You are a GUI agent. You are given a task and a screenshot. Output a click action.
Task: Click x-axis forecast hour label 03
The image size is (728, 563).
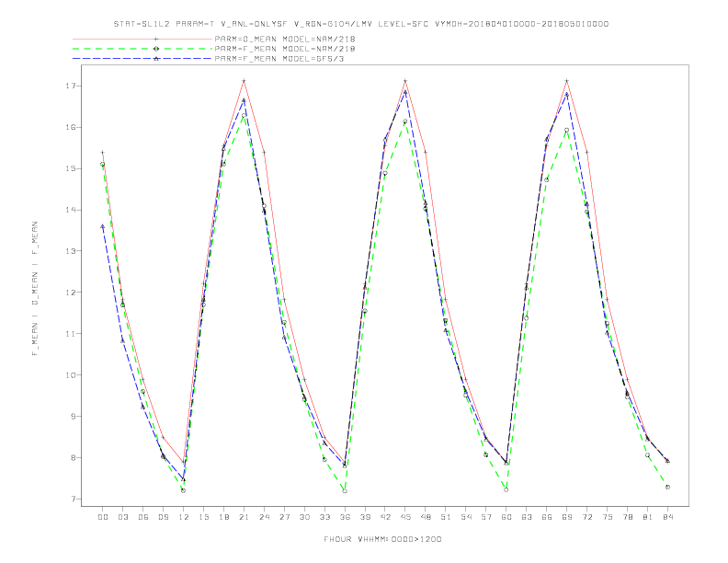point(122,517)
